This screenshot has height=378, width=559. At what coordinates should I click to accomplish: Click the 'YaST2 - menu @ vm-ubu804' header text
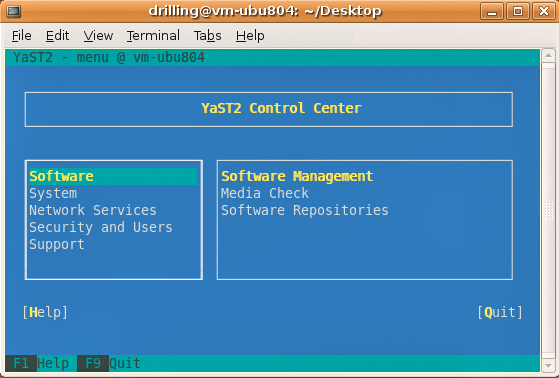(109, 57)
